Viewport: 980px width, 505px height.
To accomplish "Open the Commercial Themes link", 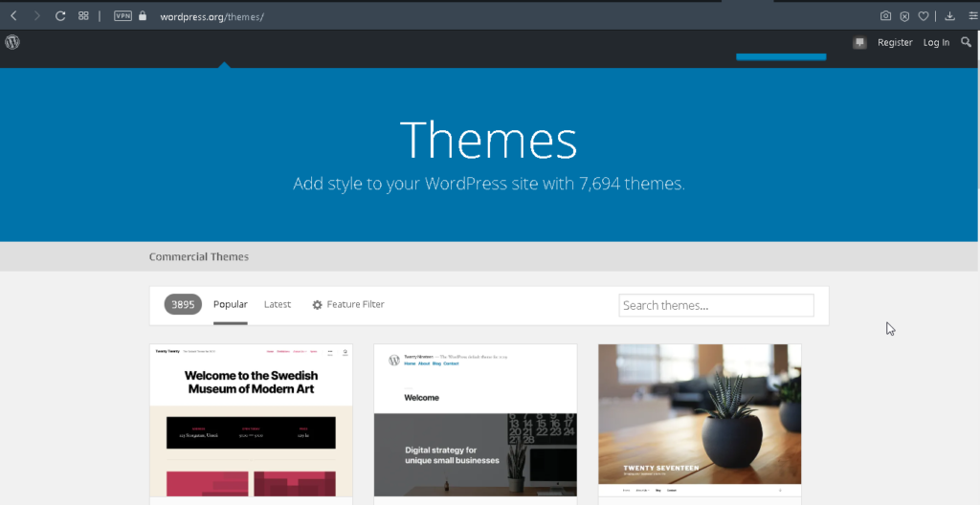I will 199,256.
